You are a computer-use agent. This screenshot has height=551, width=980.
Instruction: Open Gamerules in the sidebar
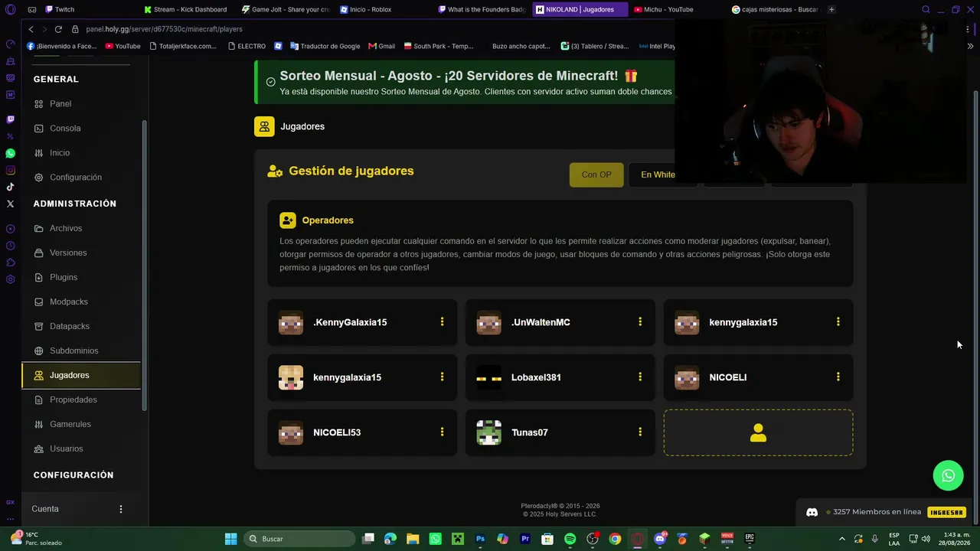click(70, 424)
